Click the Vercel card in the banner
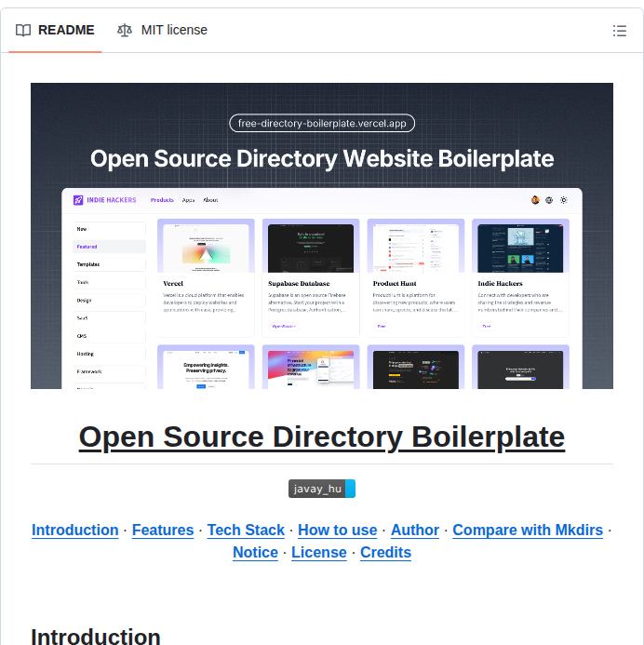This screenshot has width=644, height=645. pos(206,277)
